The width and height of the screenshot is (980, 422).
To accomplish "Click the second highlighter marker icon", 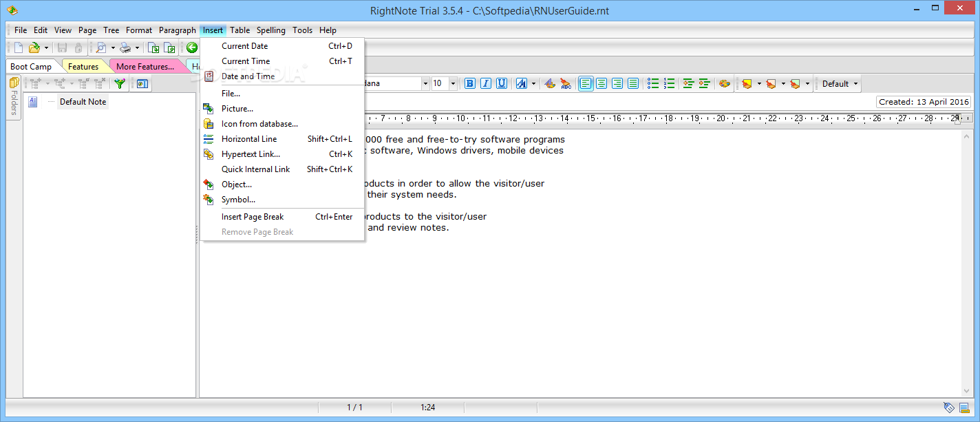I will pyautogui.click(x=771, y=83).
